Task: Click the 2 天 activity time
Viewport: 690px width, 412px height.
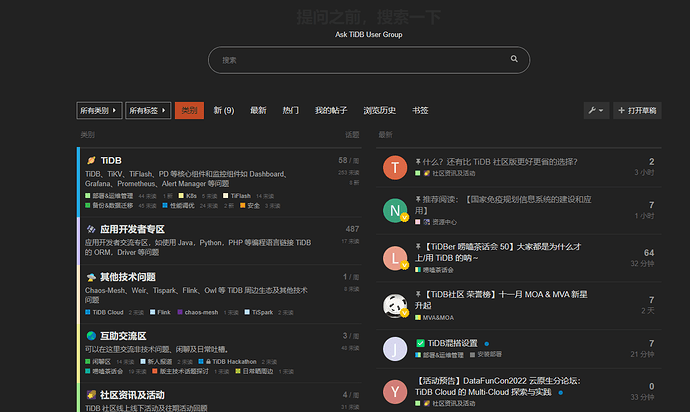Action: point(648,311)
